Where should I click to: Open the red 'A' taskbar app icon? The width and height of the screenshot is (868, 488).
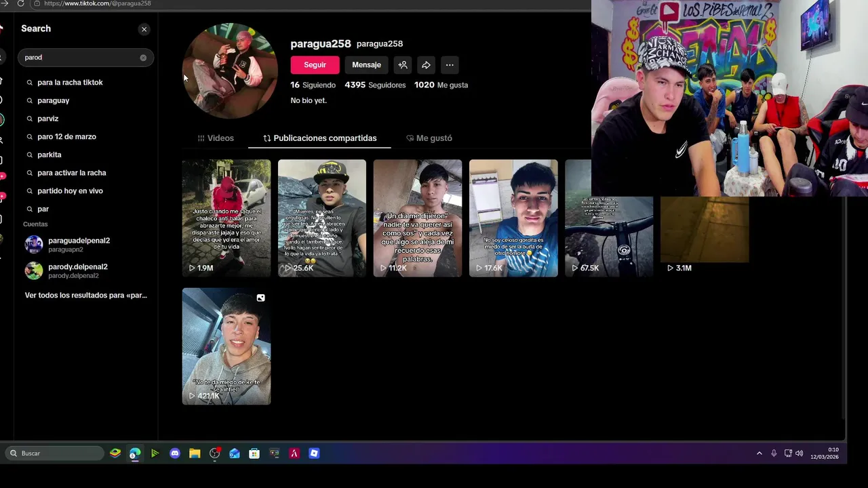pyautogui.click(x=294, y=453)
